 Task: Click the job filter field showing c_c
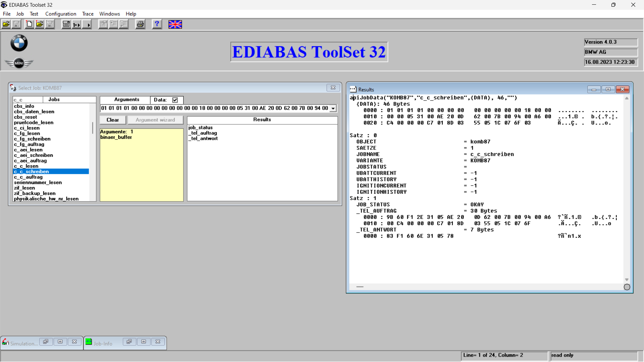point(28,100)
